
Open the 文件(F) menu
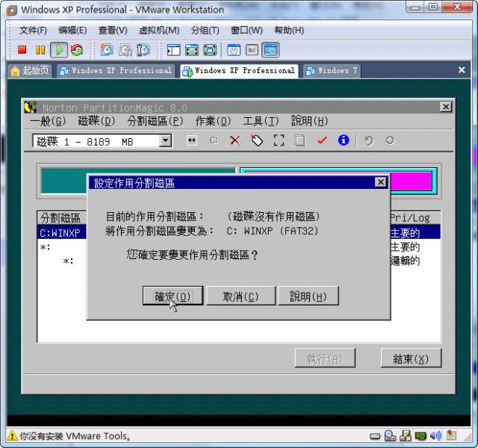(x=33, y=31)
